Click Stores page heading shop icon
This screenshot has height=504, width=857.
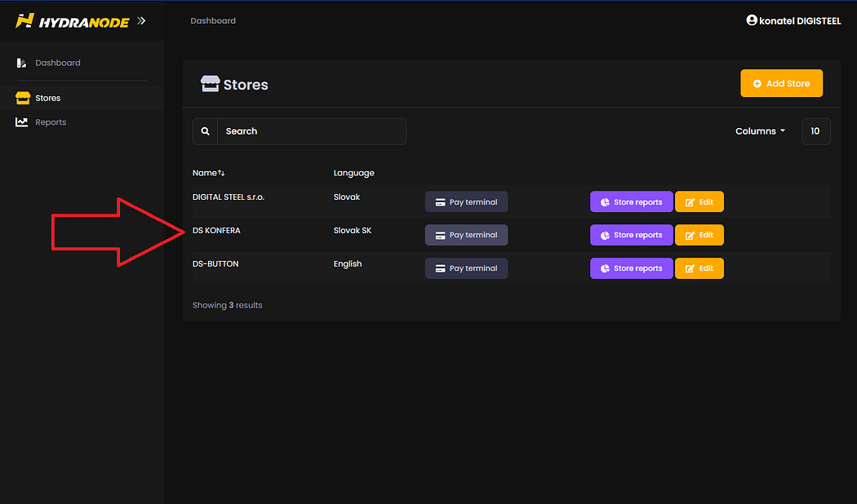[210, 83]
